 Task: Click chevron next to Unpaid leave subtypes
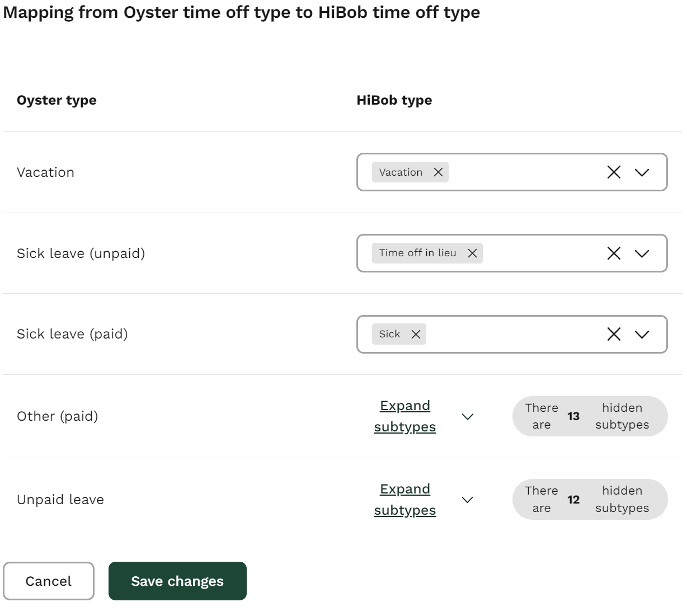pos(468,500)
